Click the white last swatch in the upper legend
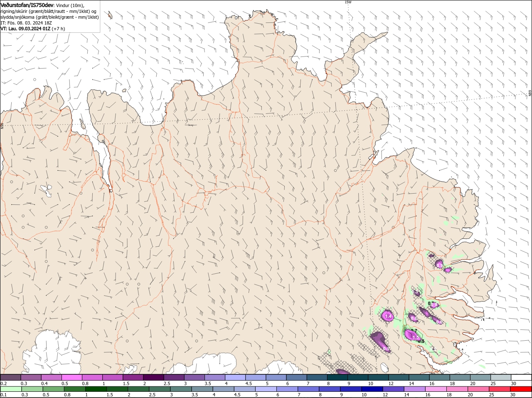This screenshot has height=398, width=532. tap(521, 378)
